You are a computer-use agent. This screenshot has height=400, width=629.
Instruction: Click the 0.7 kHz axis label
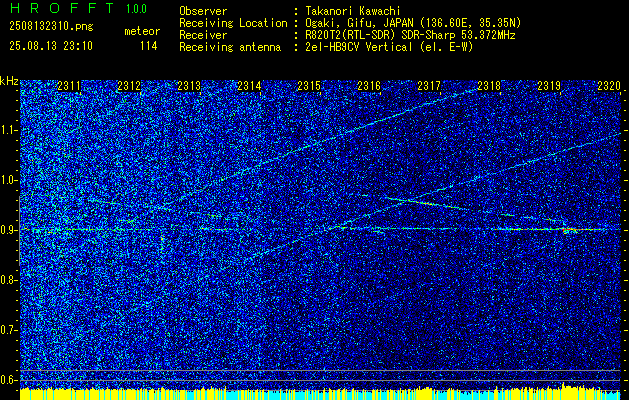pyautogui.click(x=8, y=330)
